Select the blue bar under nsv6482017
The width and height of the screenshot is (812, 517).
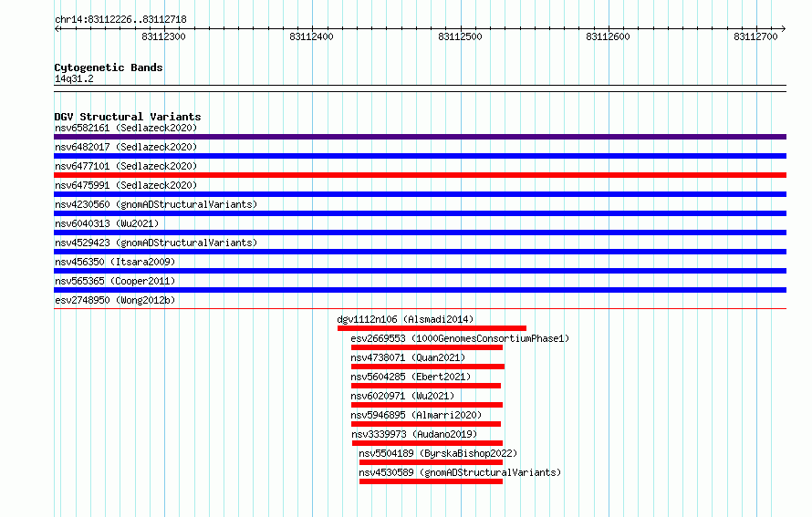click(x=420, y=156)
